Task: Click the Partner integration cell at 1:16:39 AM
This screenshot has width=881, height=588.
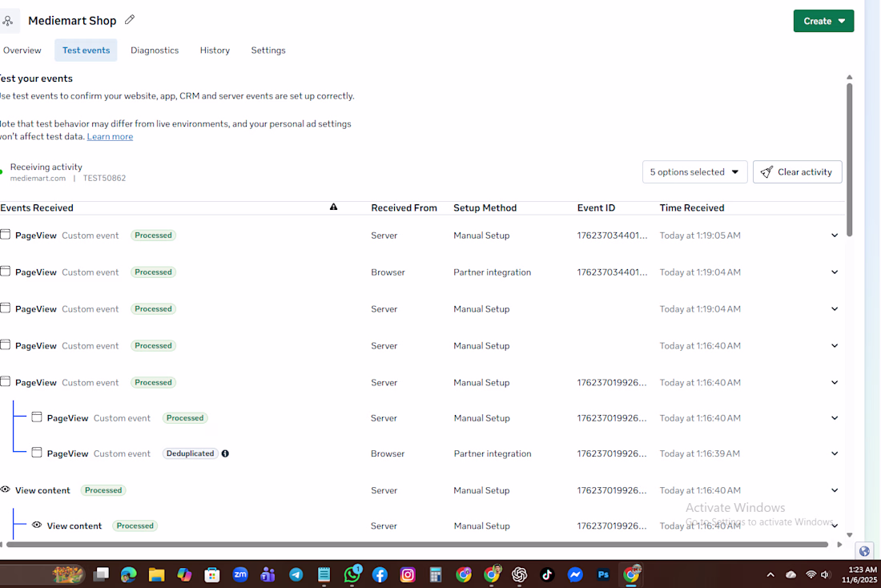Action: click(493, 453)
